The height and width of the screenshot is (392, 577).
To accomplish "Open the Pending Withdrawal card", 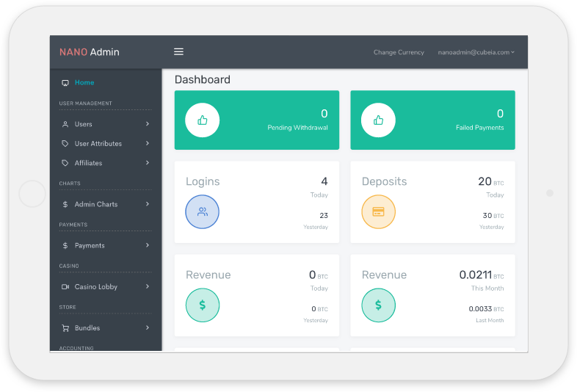I will (257, 120).
